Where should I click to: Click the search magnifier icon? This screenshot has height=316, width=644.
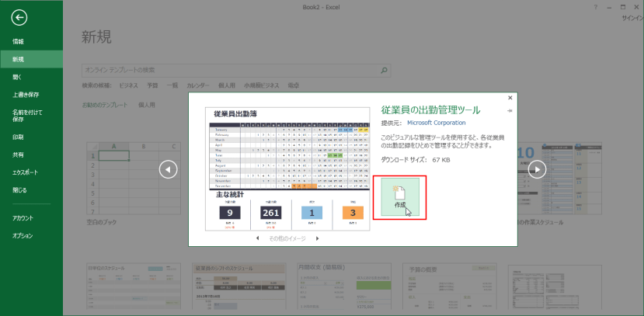coord(384,70)
